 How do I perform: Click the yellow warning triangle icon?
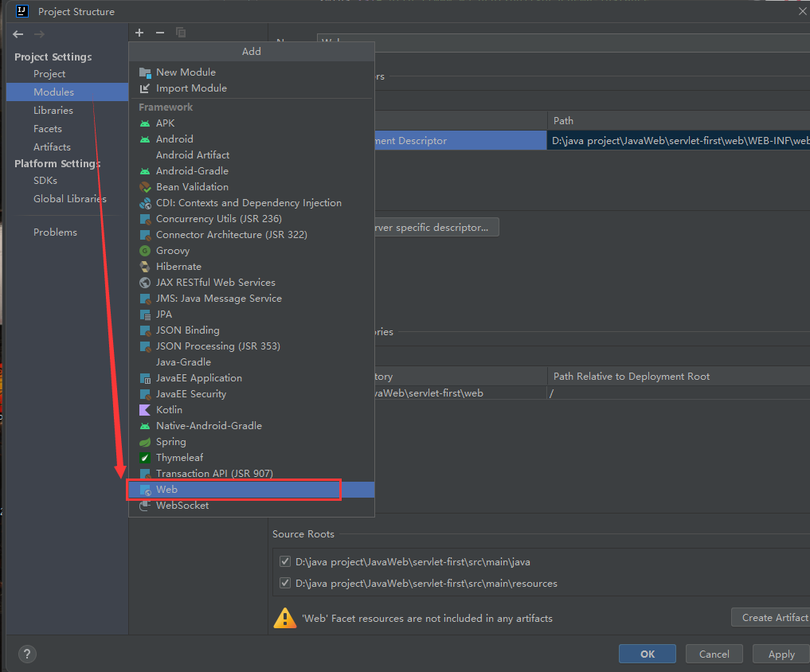[284, 618]
